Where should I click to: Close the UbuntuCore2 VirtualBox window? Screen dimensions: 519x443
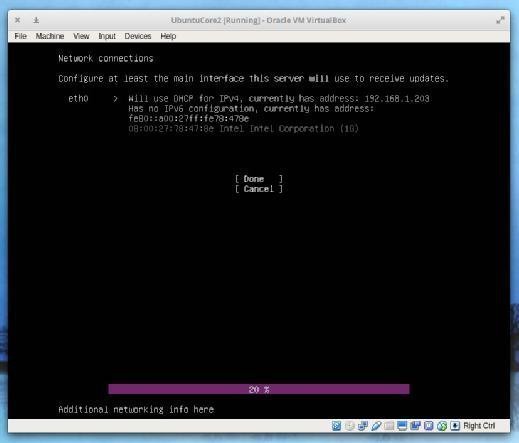pos(18,20)
